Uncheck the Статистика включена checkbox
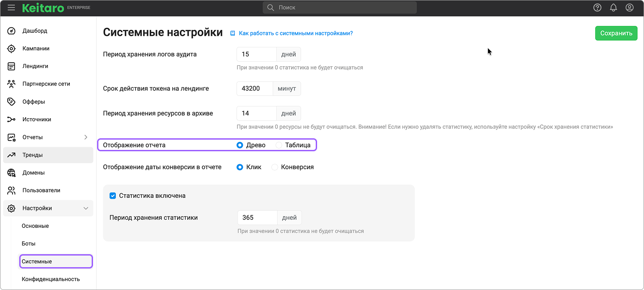 [113, 196]
